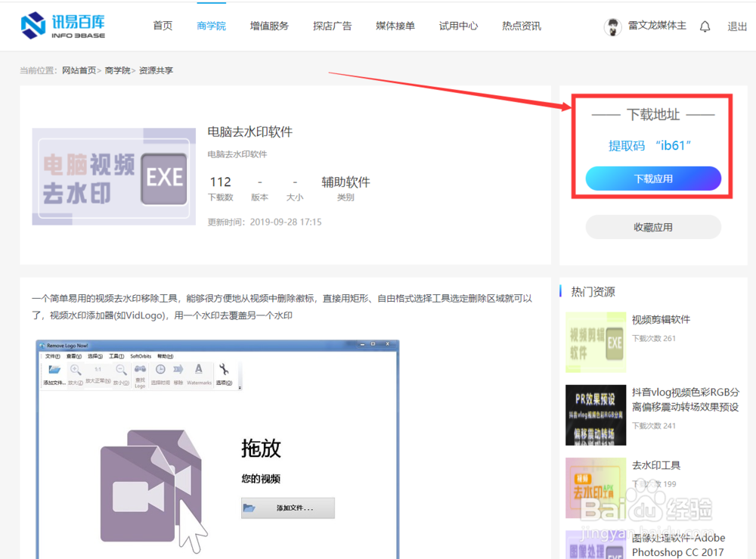Click the 下载地址 heading

(x=653, y=115)
